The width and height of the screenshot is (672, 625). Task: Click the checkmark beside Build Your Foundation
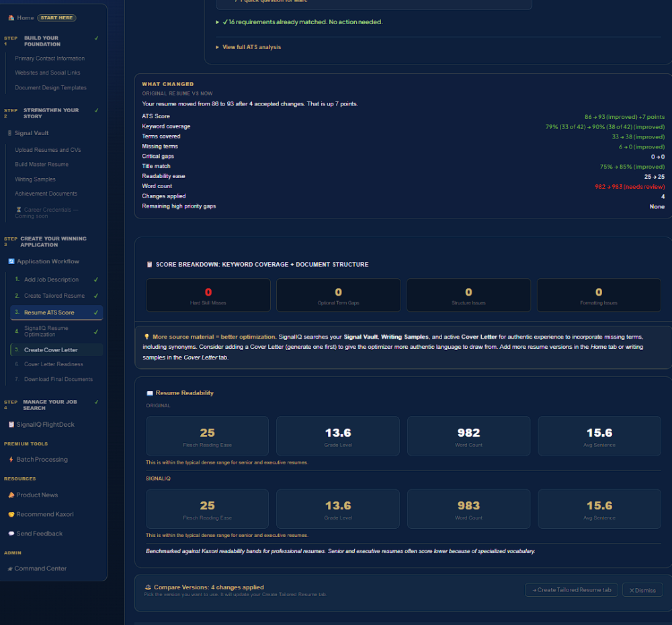pyautogui.click(x=96, y=38)
